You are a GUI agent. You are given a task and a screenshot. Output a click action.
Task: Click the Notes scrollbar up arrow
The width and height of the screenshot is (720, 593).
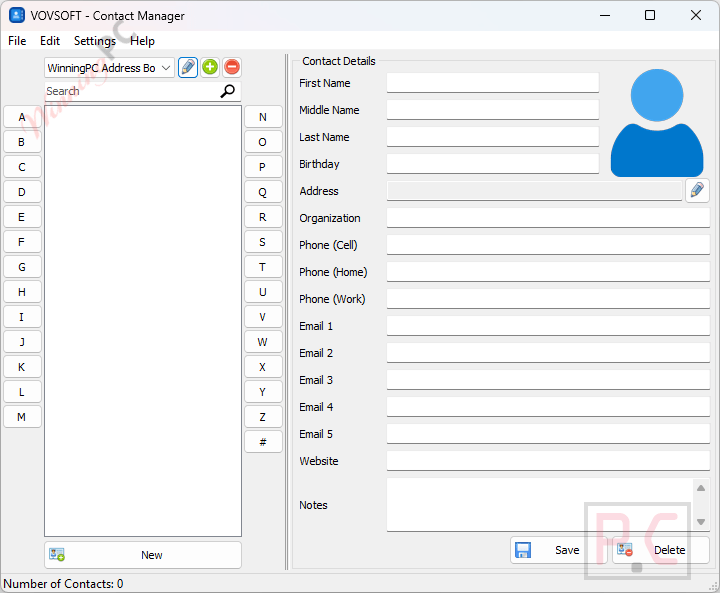coord(701,488)
